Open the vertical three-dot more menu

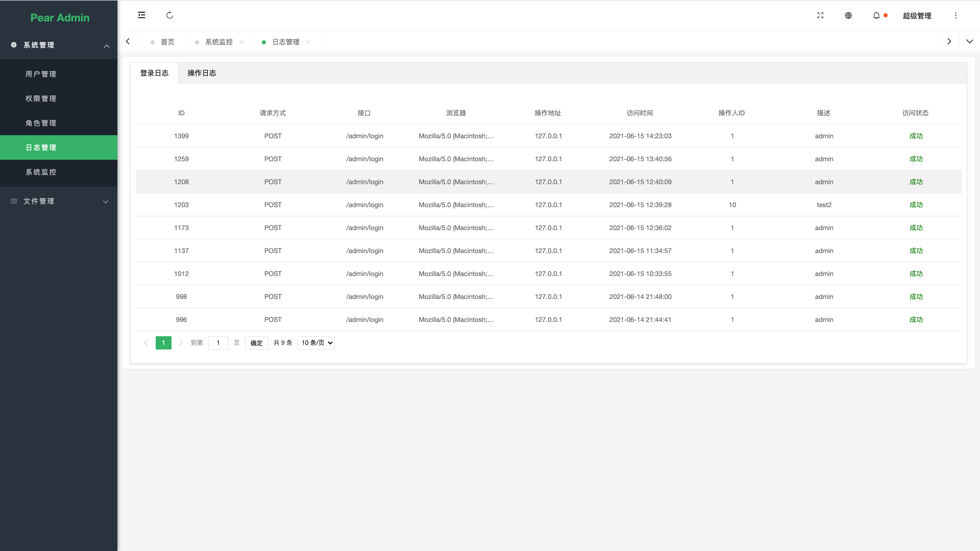pyautogui.click(x=955, y=15)
